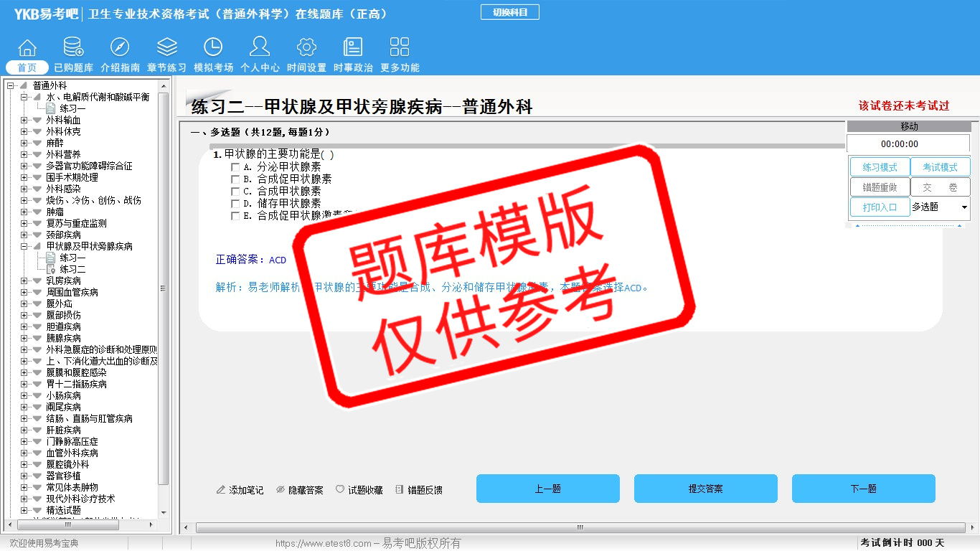Switch to 考试模式 exam mode

coord(940,167)
